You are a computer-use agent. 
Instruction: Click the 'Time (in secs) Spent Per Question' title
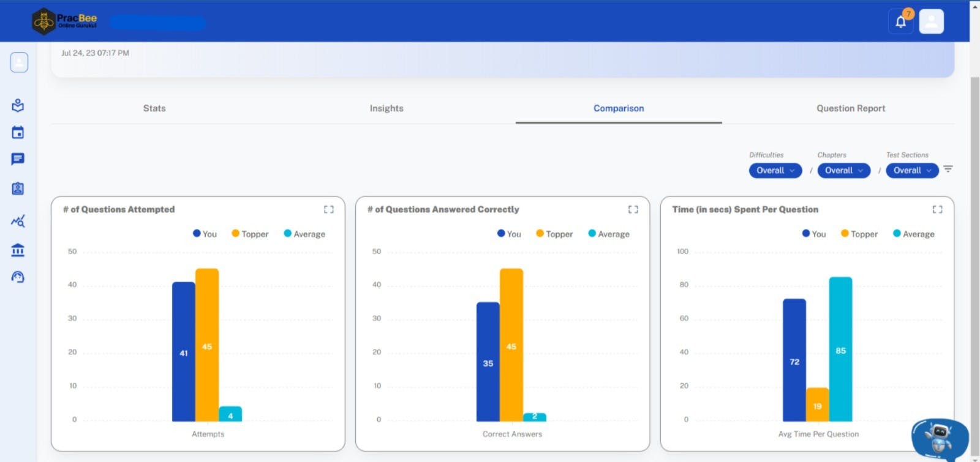(745, 209)
